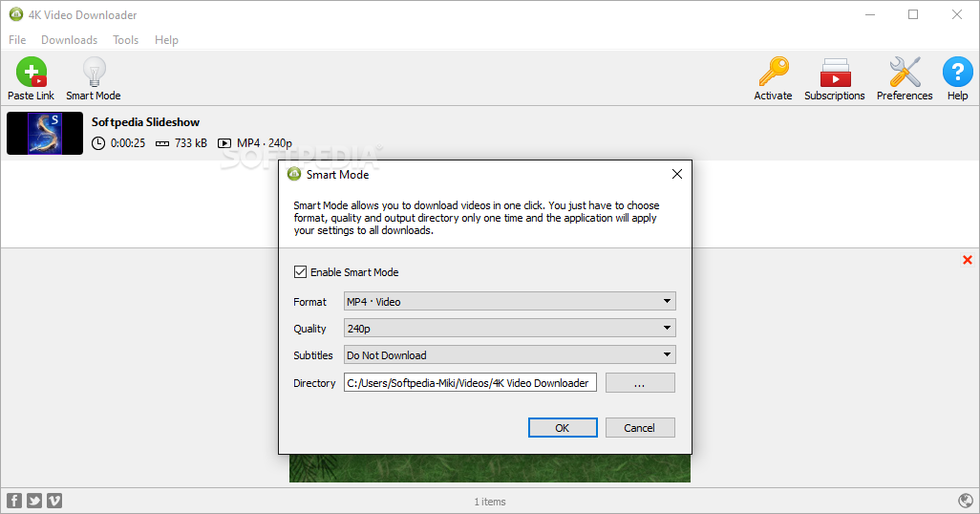The image size is (980, 514).
Task: Click the Help question mark icon
Action: [x=957, y=74]
